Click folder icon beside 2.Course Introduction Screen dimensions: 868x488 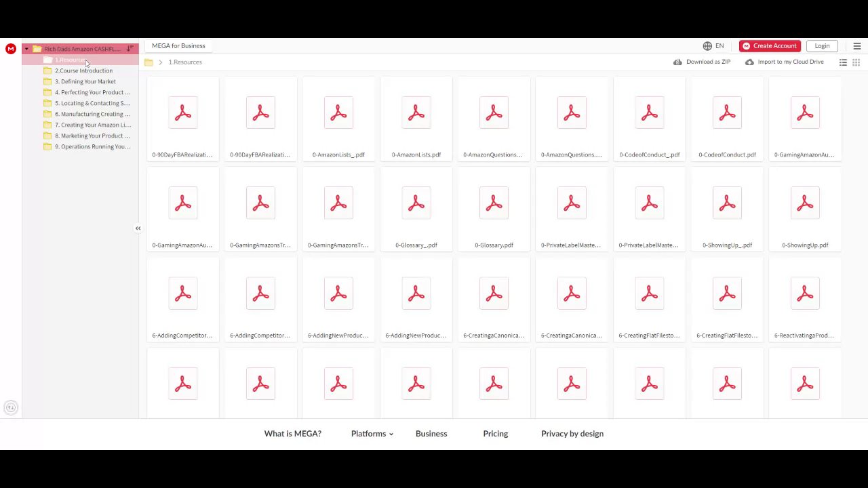click(47, 70)
